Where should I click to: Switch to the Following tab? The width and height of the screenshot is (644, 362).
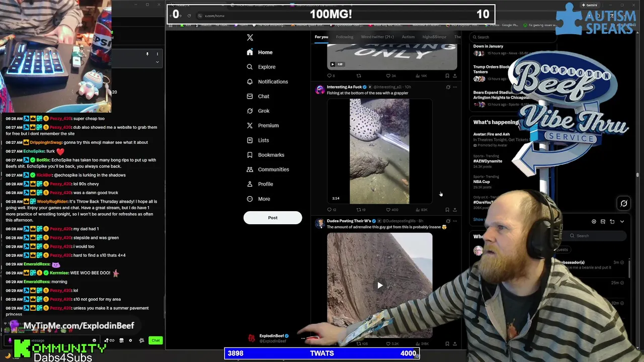tap(345, 37)
